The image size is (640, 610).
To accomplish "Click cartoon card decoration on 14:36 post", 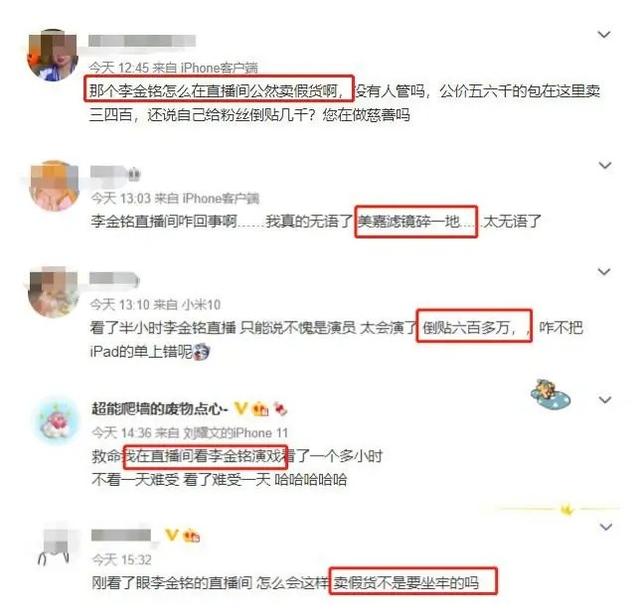I will 550,394.
